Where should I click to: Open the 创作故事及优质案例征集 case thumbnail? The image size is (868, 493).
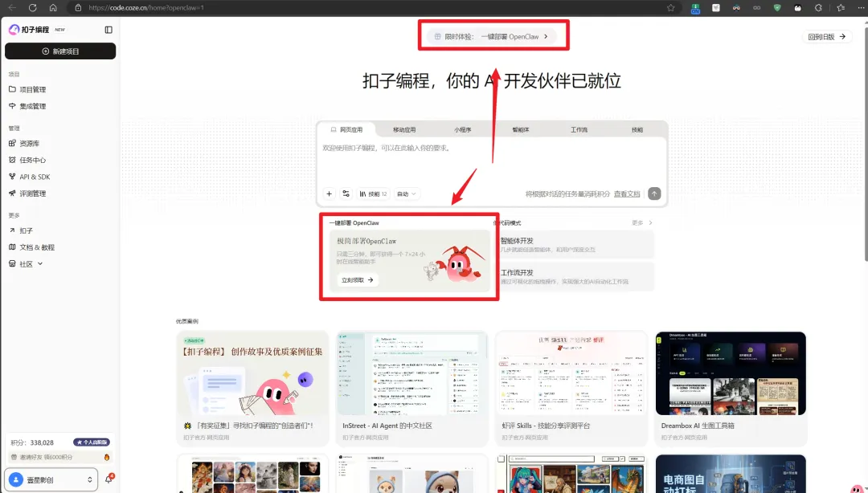click(x=253, y=373)
